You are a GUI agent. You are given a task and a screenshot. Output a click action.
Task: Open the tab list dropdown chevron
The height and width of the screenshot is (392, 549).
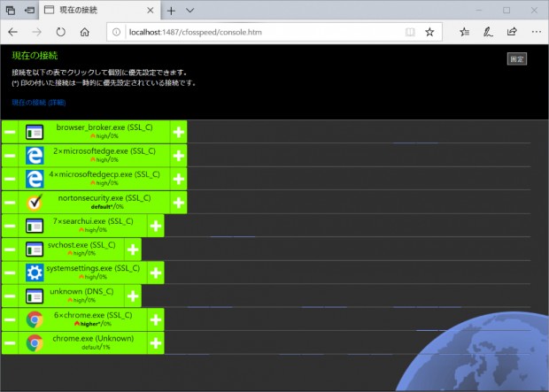[190, 11]
